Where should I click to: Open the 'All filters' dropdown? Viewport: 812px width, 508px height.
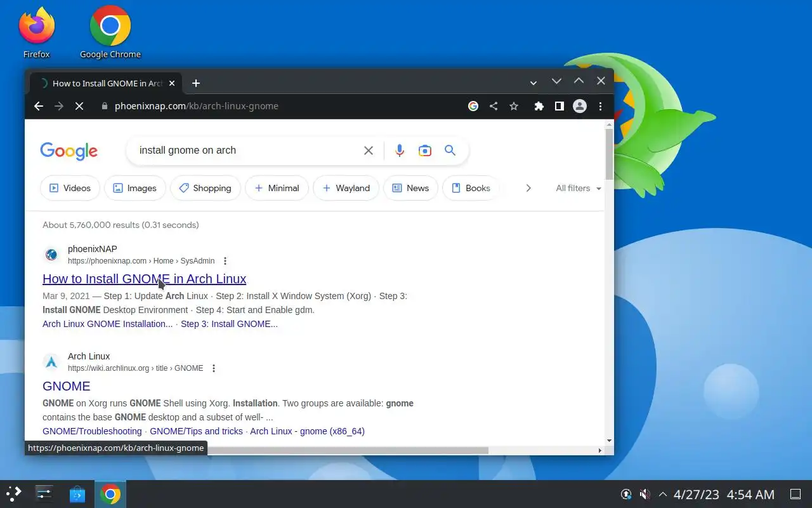pos(579,188)
